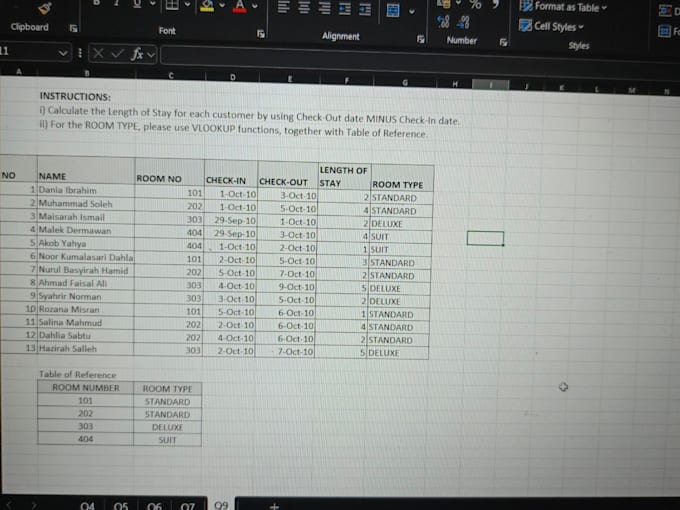Screen dimensions: 680x510
Task: Expand the Merge & Center dropdown arrow
Action: point(412,11)
